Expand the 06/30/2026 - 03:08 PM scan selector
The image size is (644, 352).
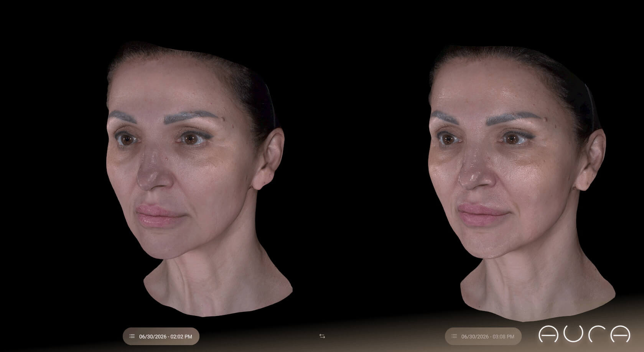point(483,336)
